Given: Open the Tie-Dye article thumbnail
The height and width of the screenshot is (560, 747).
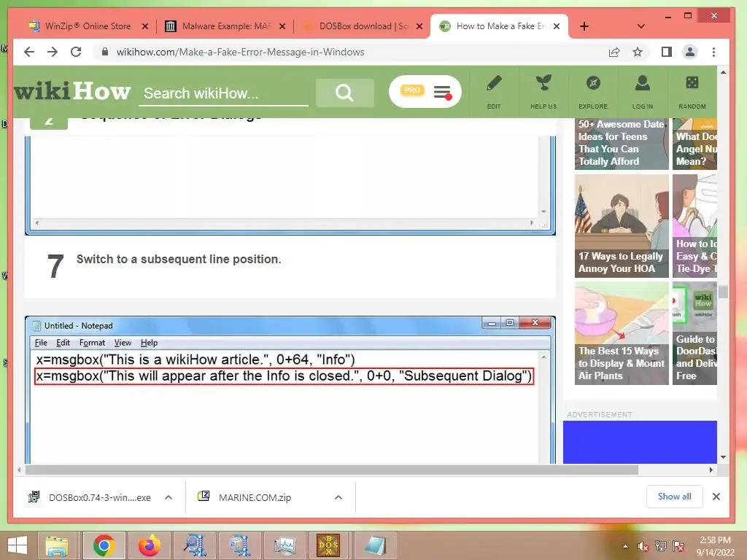Looking at the screenshot, I should 694,226.
